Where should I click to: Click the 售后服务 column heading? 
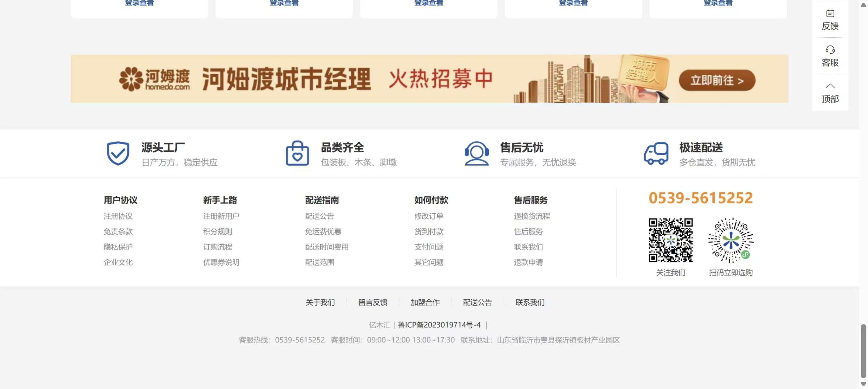(x=531, y=200)
